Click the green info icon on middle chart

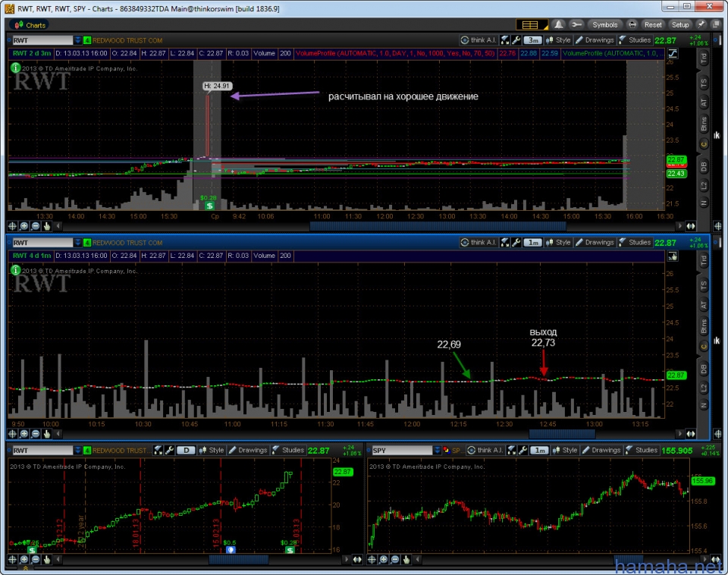(15, 270)
